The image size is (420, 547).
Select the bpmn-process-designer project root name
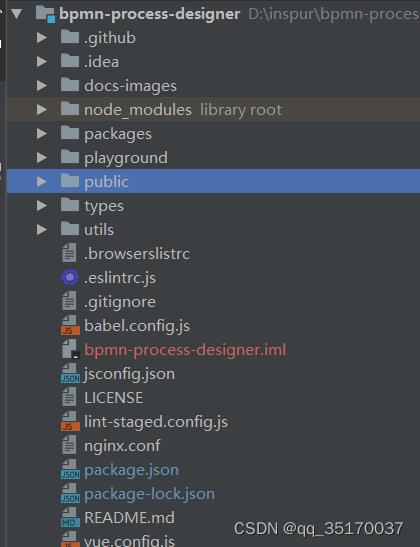[150, 15]
